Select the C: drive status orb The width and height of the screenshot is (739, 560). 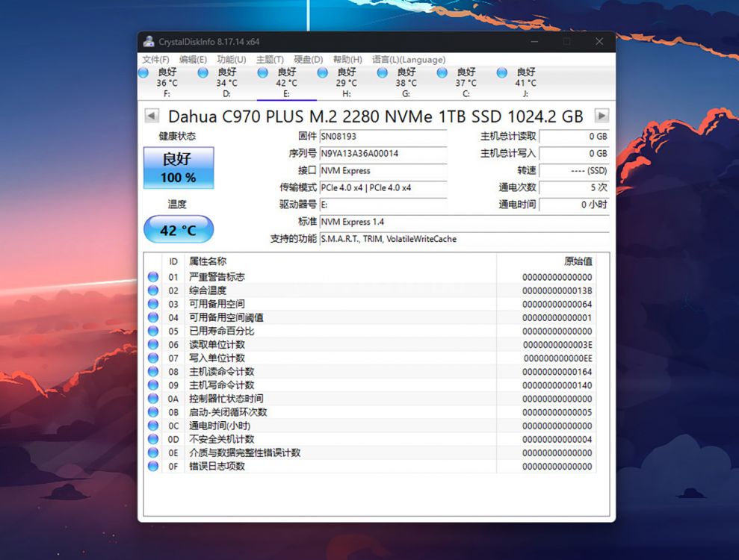click(442, 72)
